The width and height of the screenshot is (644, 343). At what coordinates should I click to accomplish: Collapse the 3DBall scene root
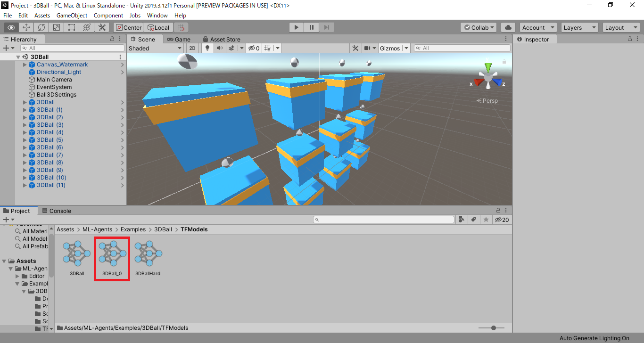click(18, 57)
